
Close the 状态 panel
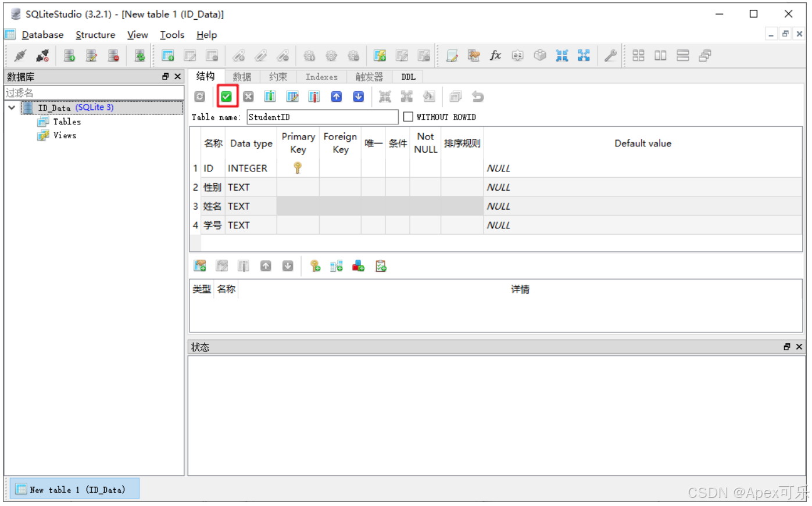pyautogui.click(x=799, y=347)
